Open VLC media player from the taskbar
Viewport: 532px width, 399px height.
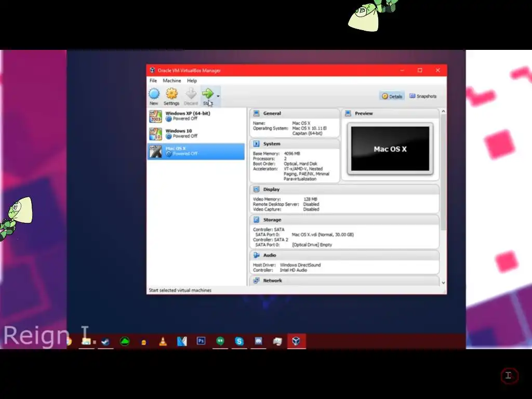163,341
